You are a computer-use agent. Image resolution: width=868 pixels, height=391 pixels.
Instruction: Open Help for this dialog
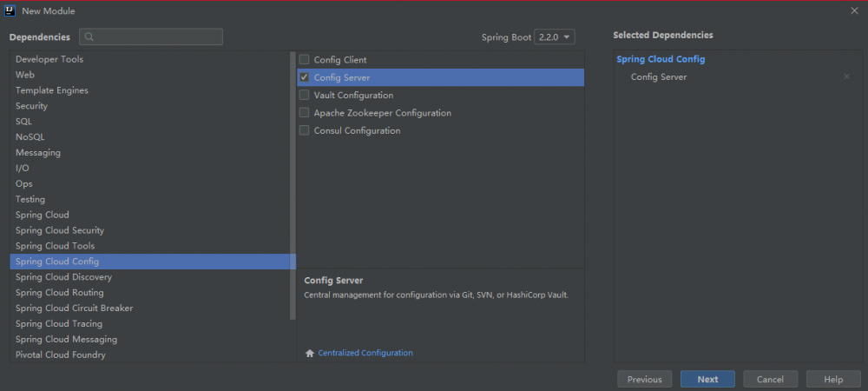(833, 380)
